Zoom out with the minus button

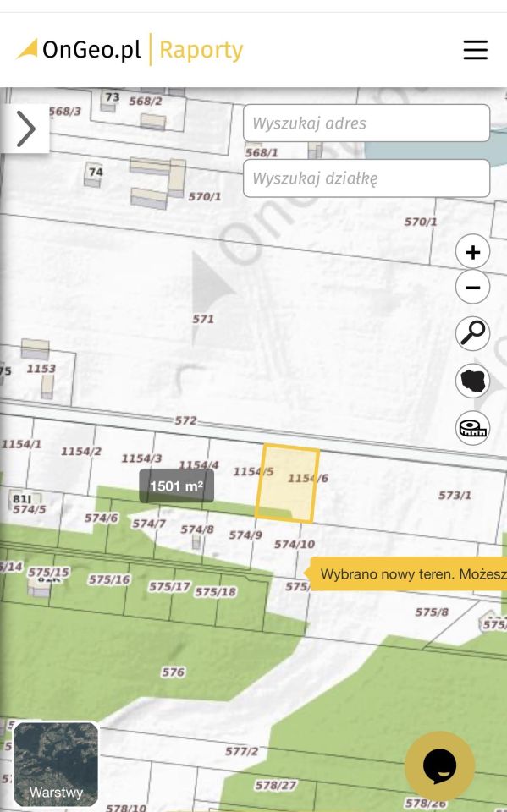[x=472, y=287]
